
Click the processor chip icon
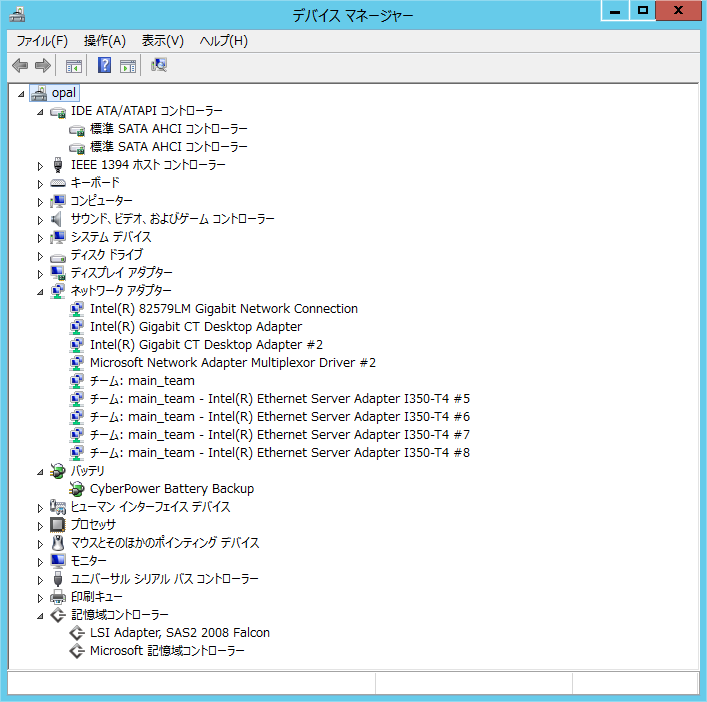point(58,525)
